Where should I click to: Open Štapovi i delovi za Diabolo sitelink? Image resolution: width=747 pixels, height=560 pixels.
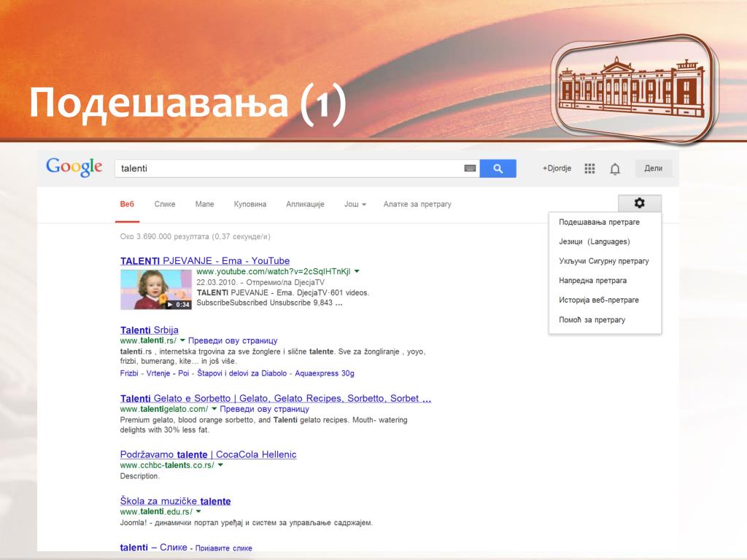(x=242, y=373)
